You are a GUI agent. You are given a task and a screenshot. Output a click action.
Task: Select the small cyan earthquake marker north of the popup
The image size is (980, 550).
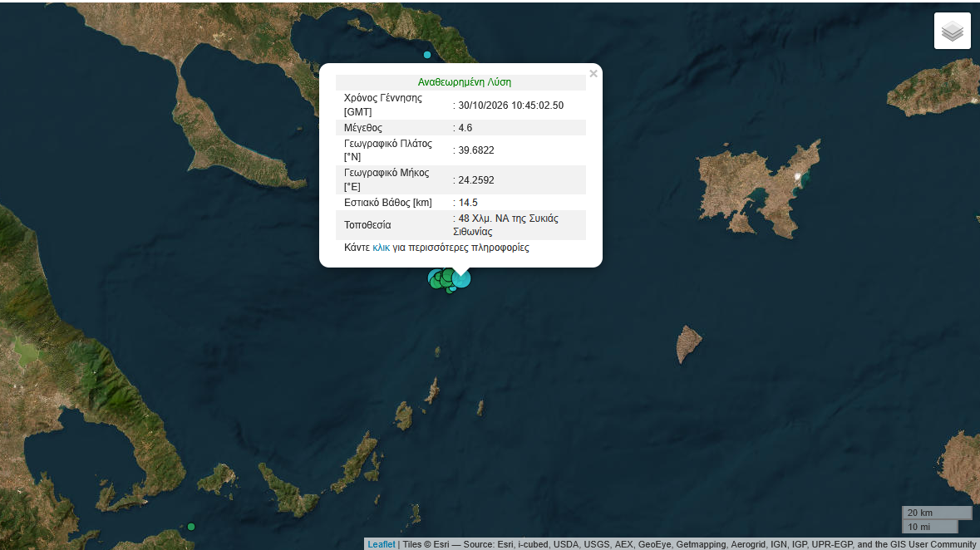(427, 55)
